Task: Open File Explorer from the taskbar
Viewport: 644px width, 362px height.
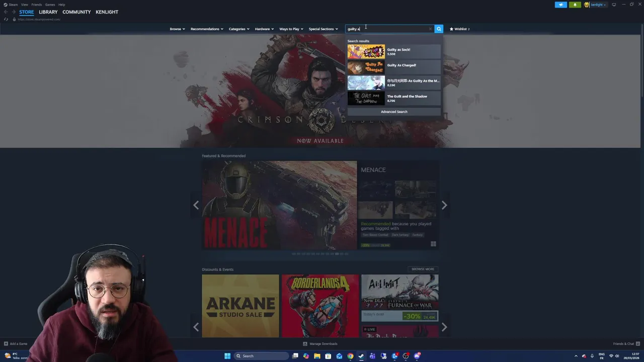Action: [317, 356]
